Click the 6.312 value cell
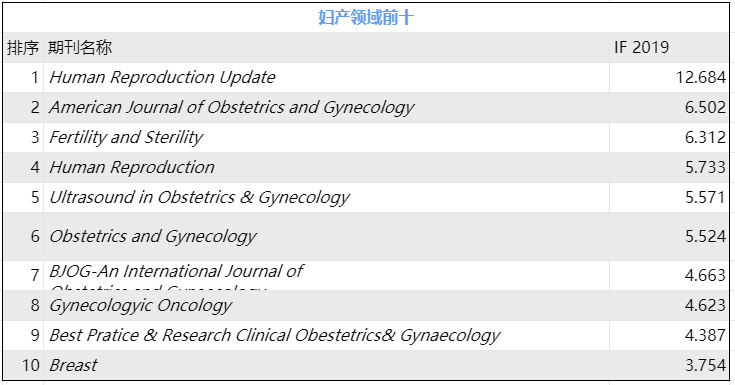This screenshot has width=735, height=385. (x=669, y=137)
